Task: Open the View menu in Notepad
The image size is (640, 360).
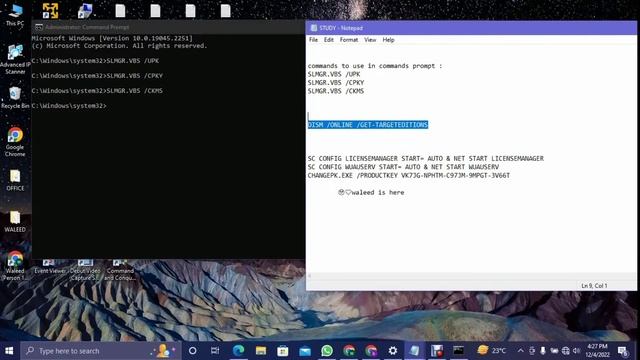Action: tap(370, 40)
